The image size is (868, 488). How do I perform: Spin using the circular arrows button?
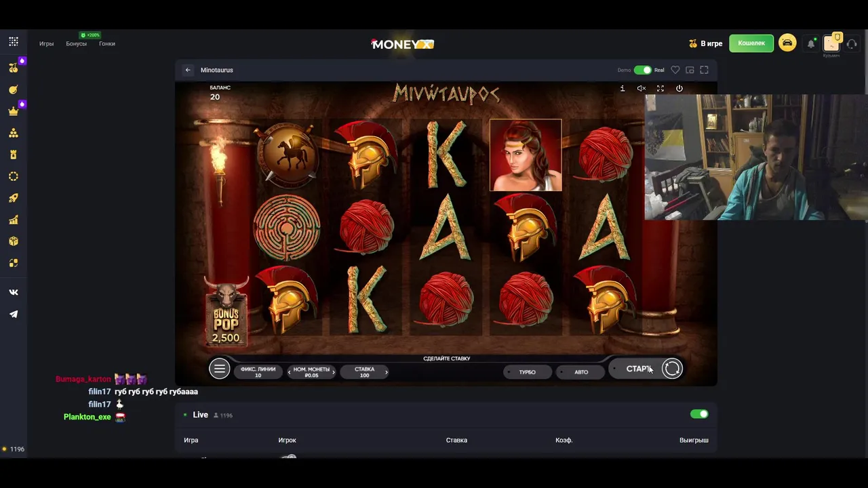(x=672, y=369)
